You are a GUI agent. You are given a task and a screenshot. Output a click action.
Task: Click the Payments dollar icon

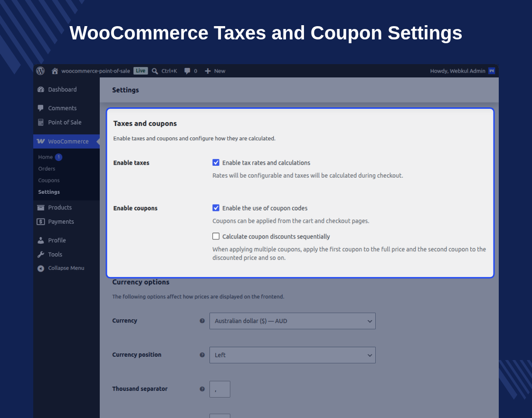pos(41,221)
